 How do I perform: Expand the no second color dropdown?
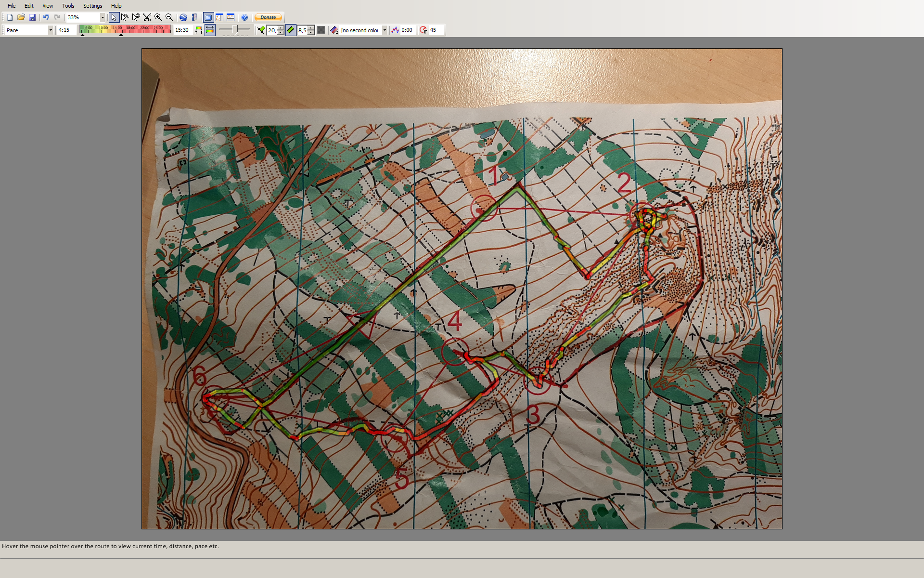[385, 30]
